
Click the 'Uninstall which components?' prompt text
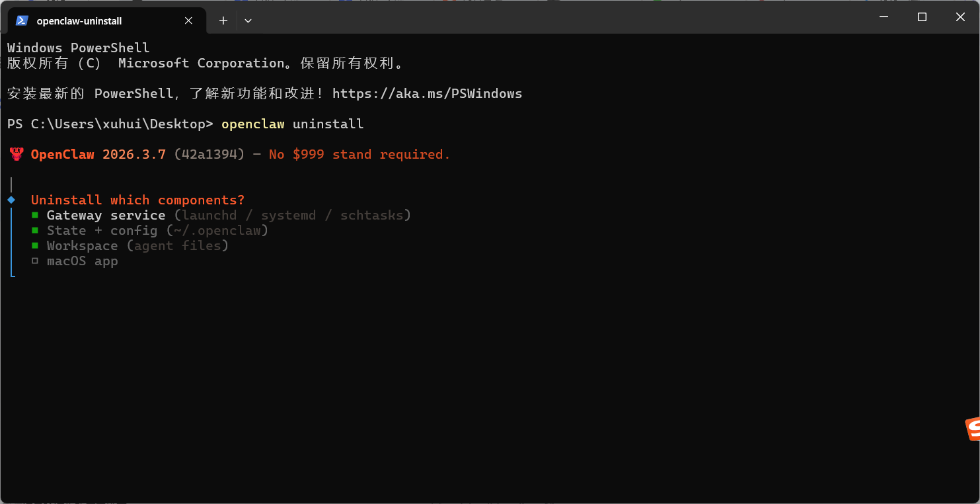(137, 200)
